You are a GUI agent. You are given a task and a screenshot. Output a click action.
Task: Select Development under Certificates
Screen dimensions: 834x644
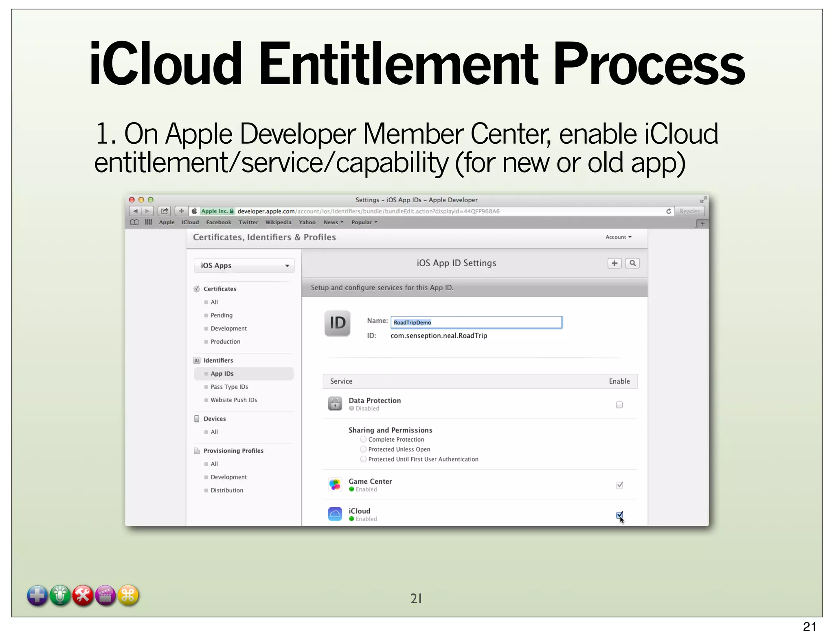pyautogui.click(x=228, y=329)
